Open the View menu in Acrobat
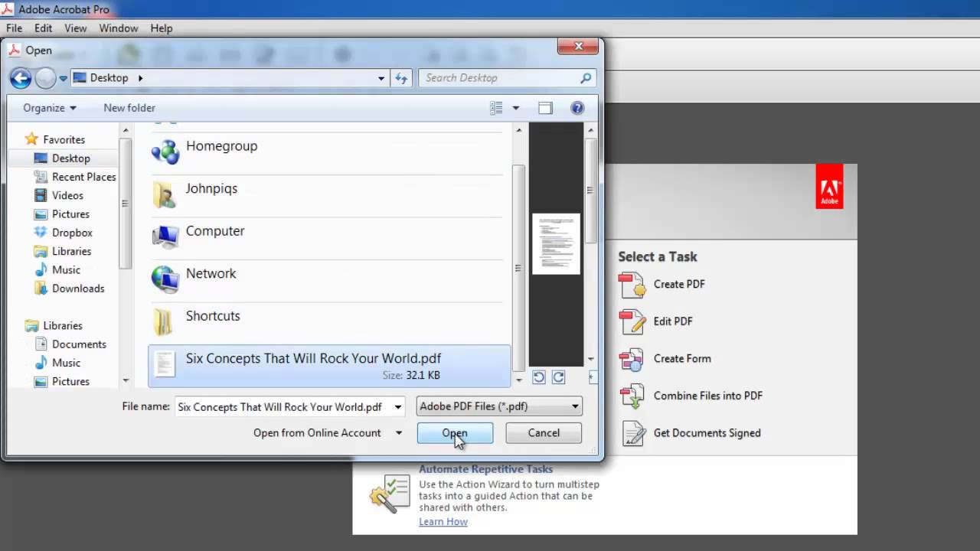 pyautogui.click(x=75, y=28)
